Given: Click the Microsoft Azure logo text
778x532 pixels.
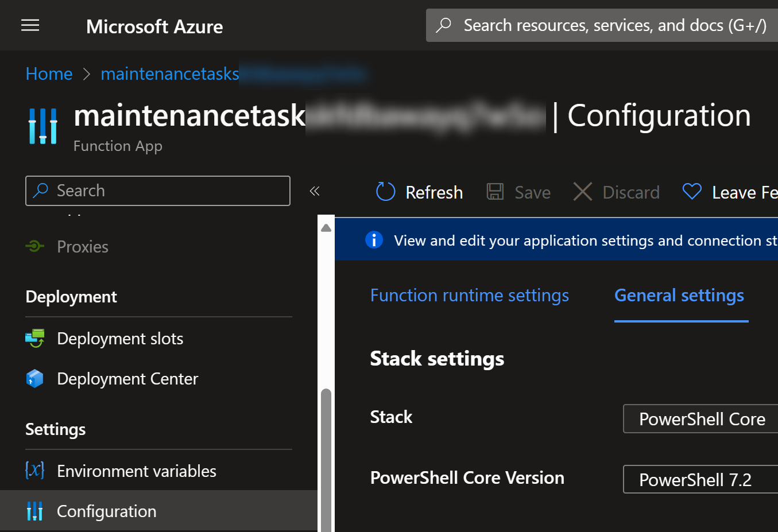Looking at the screenshot, I should (x=154, y=26).
